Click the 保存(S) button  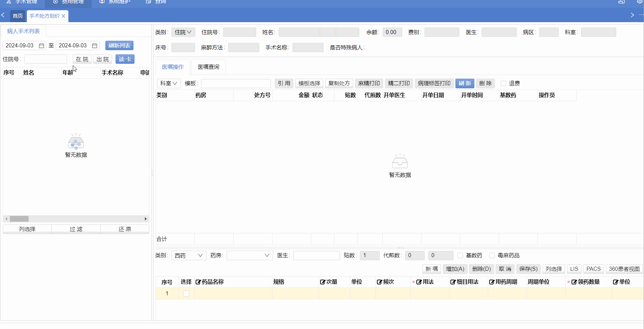coord(528,269)
